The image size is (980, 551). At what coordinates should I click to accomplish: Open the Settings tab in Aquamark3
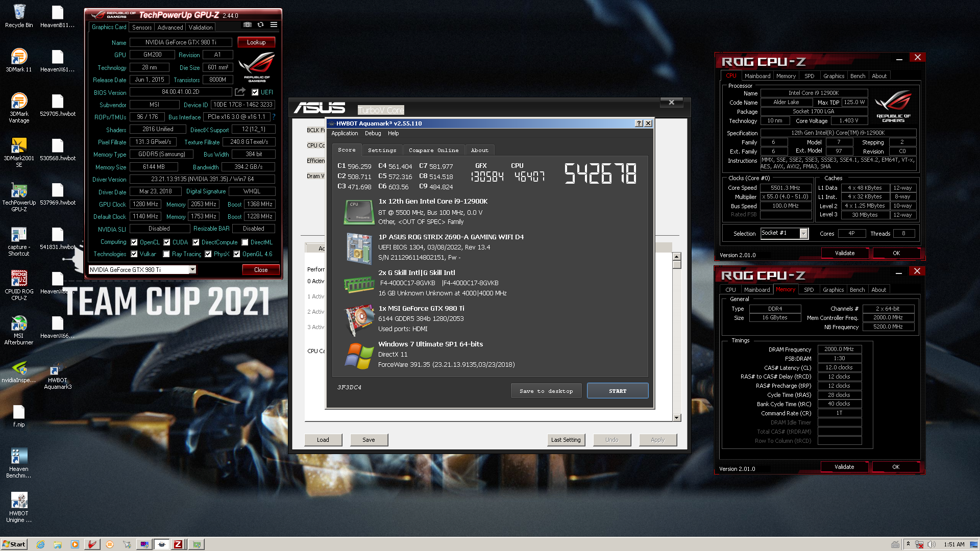[x=382, y=150]
